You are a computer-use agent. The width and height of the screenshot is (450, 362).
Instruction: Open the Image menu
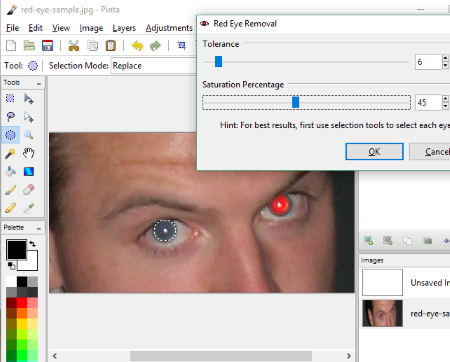point(91,28)
